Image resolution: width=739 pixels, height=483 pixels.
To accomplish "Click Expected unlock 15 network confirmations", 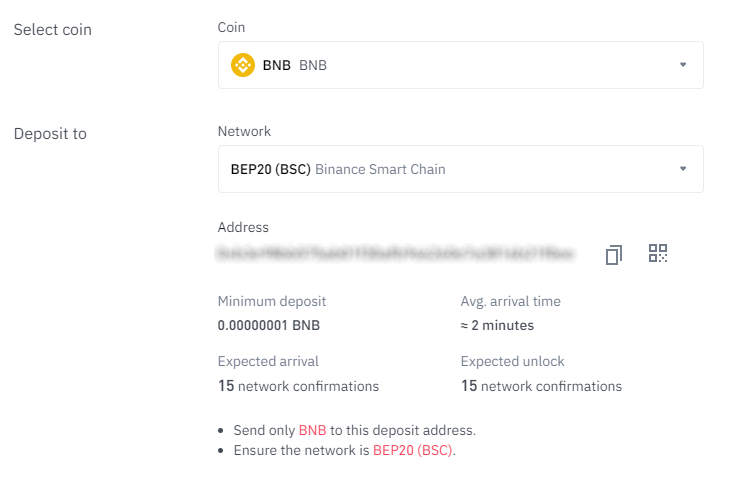I will tap(542, 386).
